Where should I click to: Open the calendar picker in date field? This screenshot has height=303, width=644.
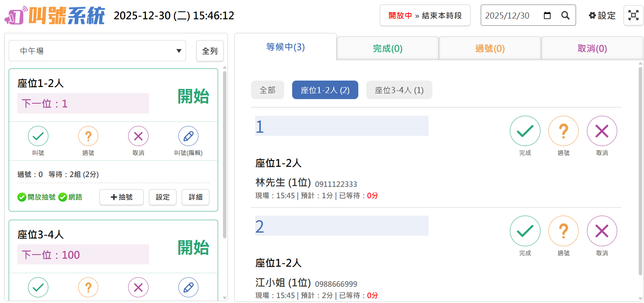pos(547,16)
